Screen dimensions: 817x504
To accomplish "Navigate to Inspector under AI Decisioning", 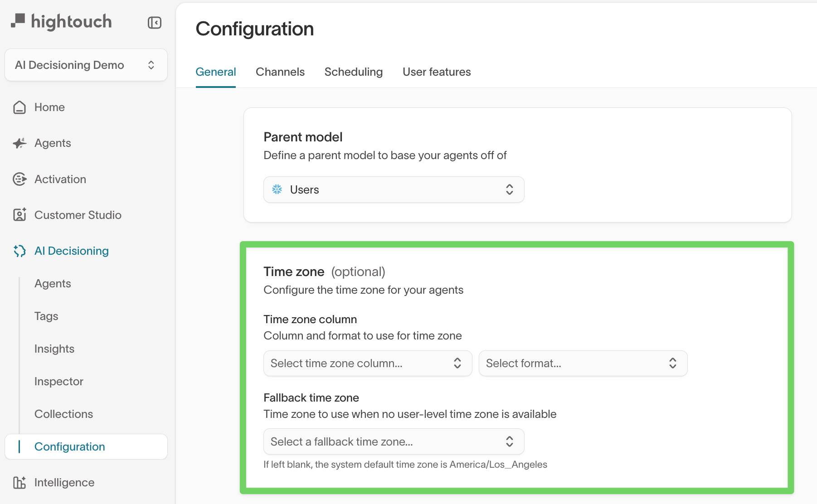I will coord(59,381).
